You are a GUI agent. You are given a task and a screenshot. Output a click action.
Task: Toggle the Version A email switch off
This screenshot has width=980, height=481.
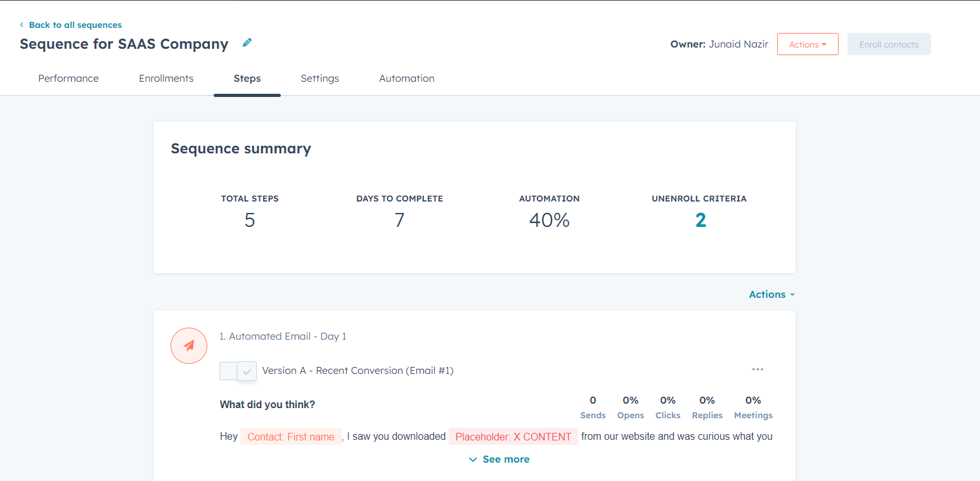click(x=228, y=371)
